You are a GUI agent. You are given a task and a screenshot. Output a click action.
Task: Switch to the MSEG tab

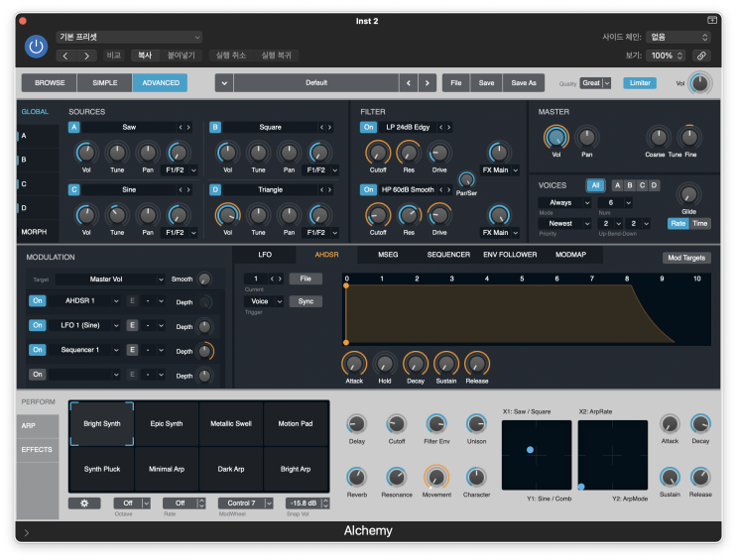click(388, 255)
